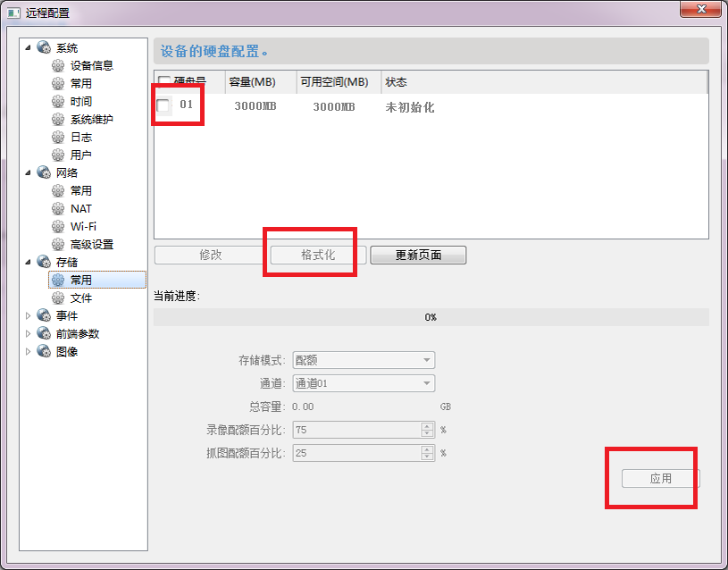Screen dimensions: 728x570
Task: Open 用户 settings in the tree
Action: point(81,155)
